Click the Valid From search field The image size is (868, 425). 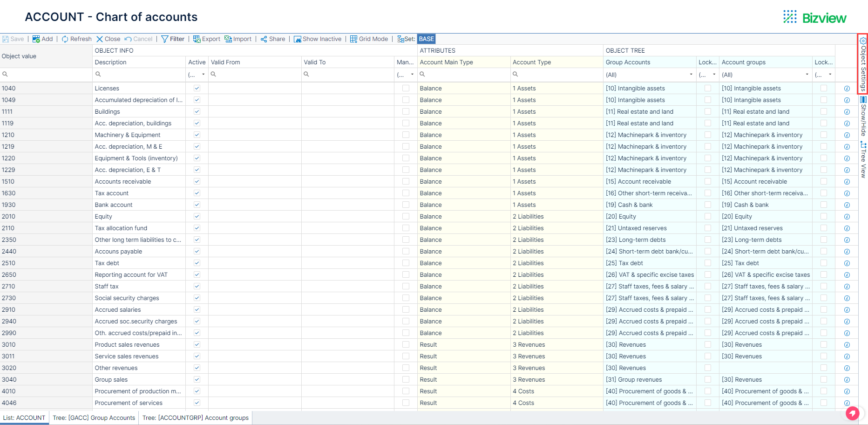(x=255, y=74)
